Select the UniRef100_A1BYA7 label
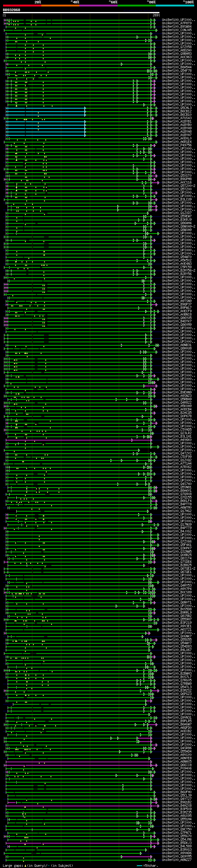The height and width of the screenshot is (868, 197). click(x=177, y=135)
